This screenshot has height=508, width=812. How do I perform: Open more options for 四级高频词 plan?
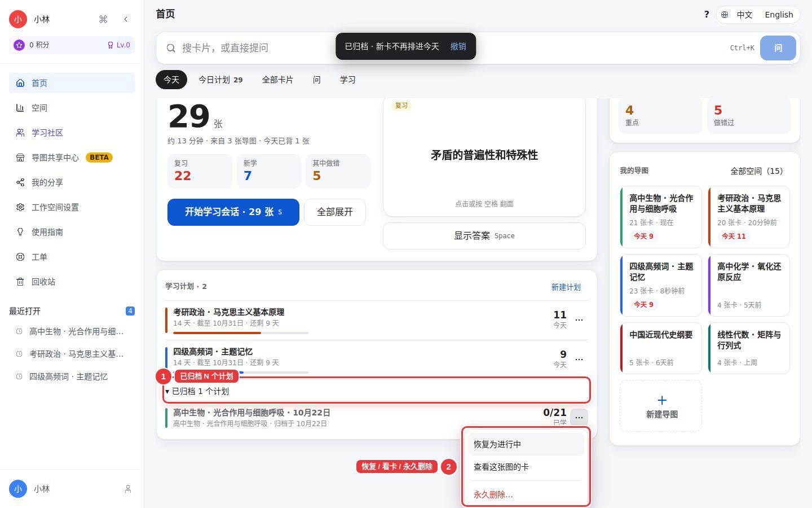pos(579,360)
